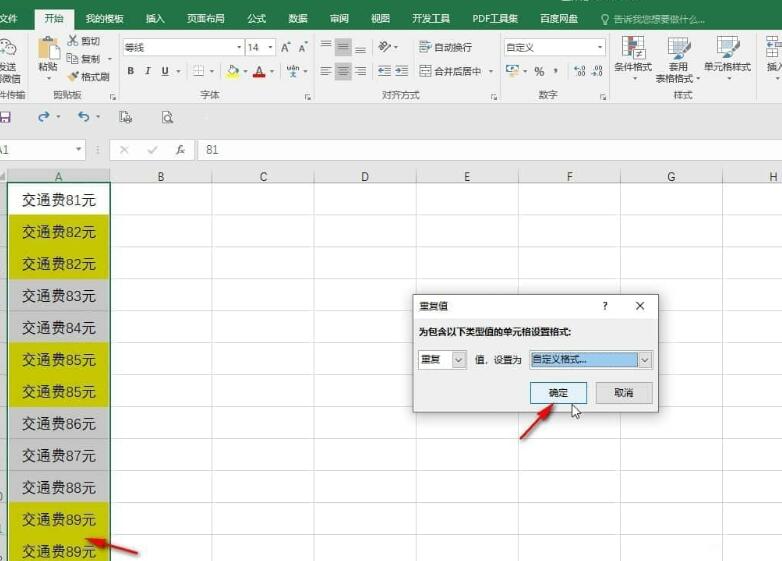Viewport: 782px width, 561px height.
Task: Open the 重复 type dropdown in dialog
Action: [x=459, y=360]
